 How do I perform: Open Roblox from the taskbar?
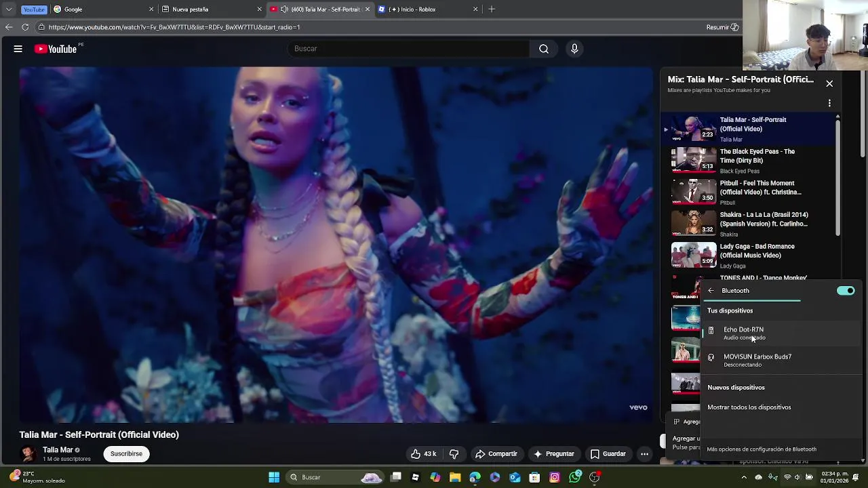[x=416, y=477]
